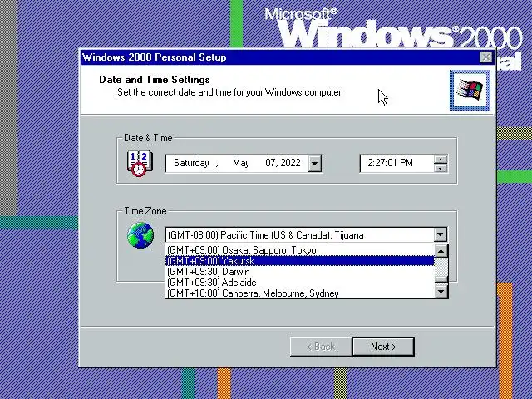Open the date picker dropdown arrow
Image resolution: width=532 pixels, height=399 pixels.
(x=314, y=164)
